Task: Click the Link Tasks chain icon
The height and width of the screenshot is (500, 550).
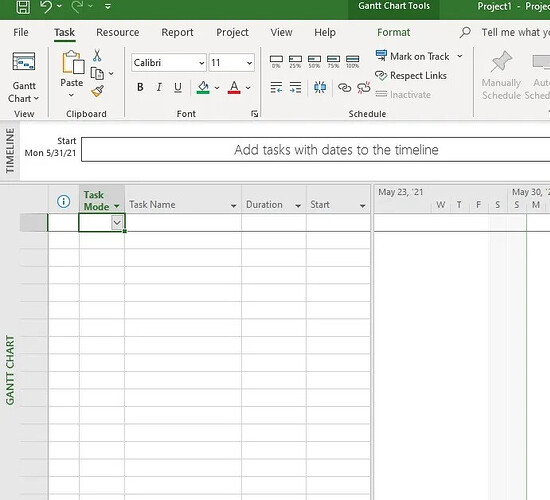Action: (344, 87)
